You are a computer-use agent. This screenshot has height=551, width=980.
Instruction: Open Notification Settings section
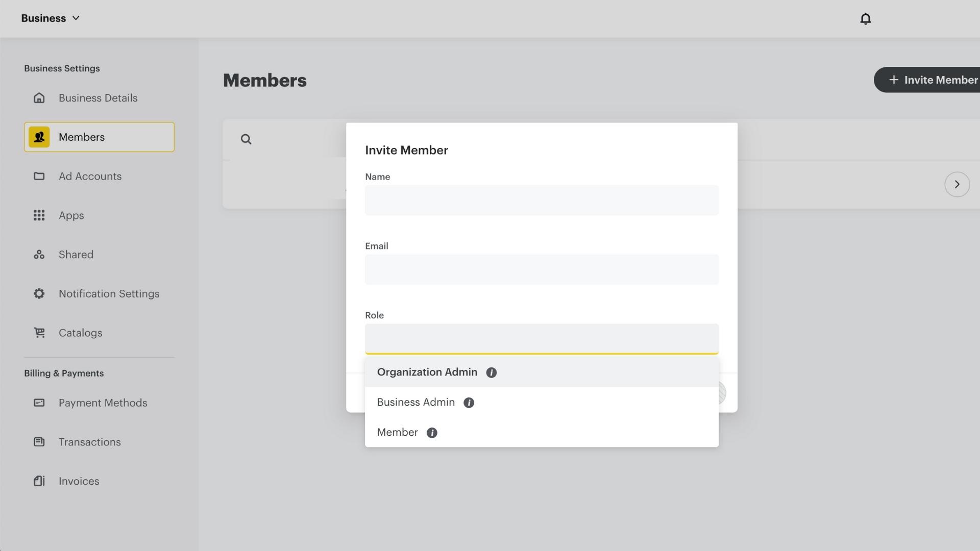pos(99,294)
